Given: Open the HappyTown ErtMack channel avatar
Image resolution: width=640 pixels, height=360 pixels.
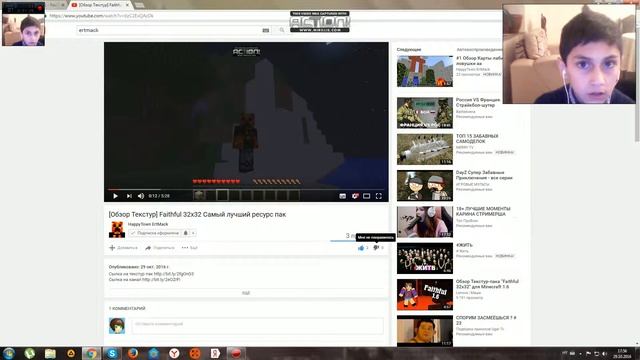Looking at the screenshot, I should click(x=117, y=229).
